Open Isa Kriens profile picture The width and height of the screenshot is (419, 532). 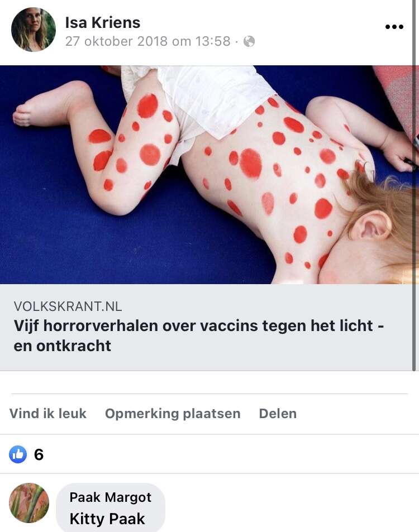coord(34,30)
